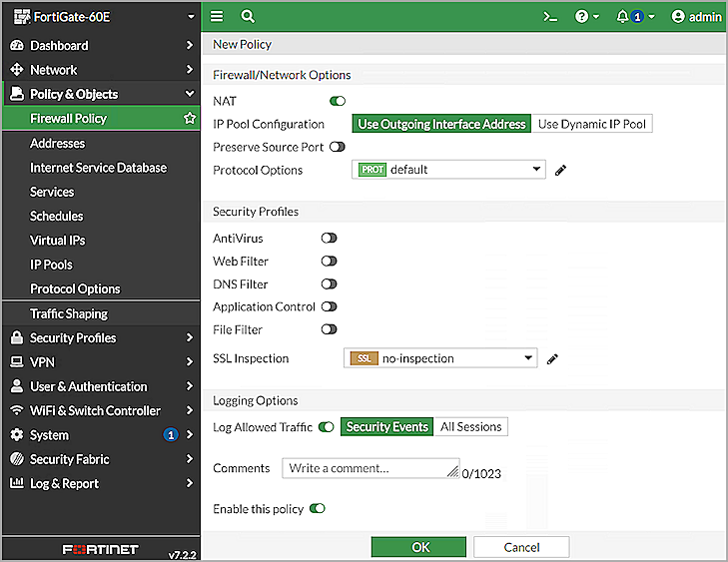
Task: Enable the AntiVirus toggle
Action: pos(329,238)
